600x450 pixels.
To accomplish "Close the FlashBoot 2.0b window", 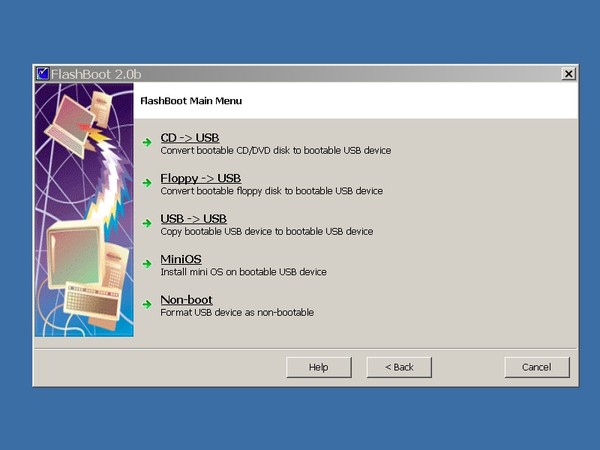I will [x=569, y=73].
